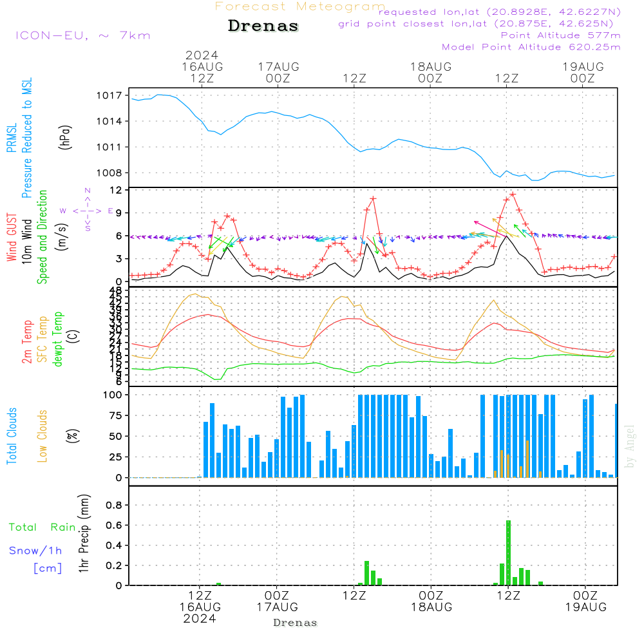This screenshot has width=644, height=644.
Task: Click the 'N' on the compass rose
Action: tap(88, 191)
